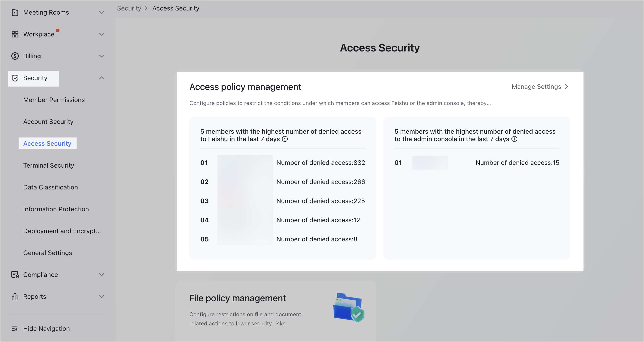Click the Billing dollar icon
Screen dimensions: 644x342
(x=15, y=56)
